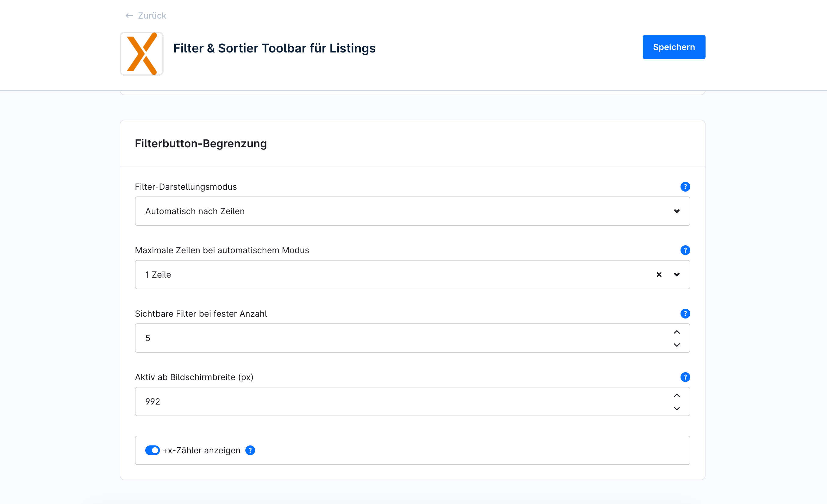This screenshot has height=504, width=827.
Task: Toggle the +x-Zähler anzeigen switch
Action: point(152,450)
